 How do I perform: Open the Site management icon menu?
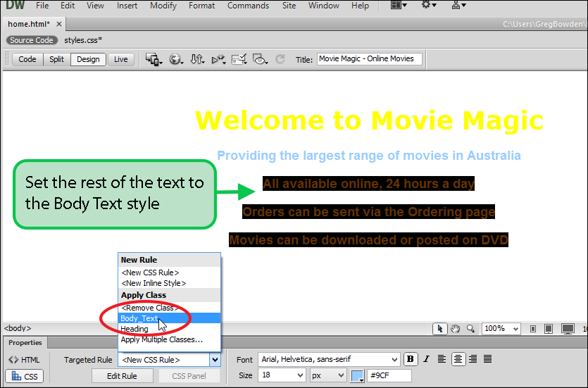pyautogui.click(x=458, y=5)
